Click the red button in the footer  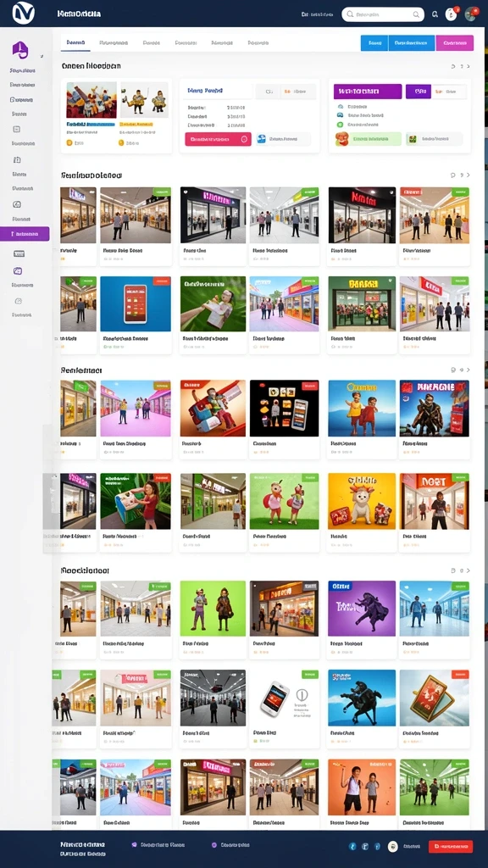[451, 847]
